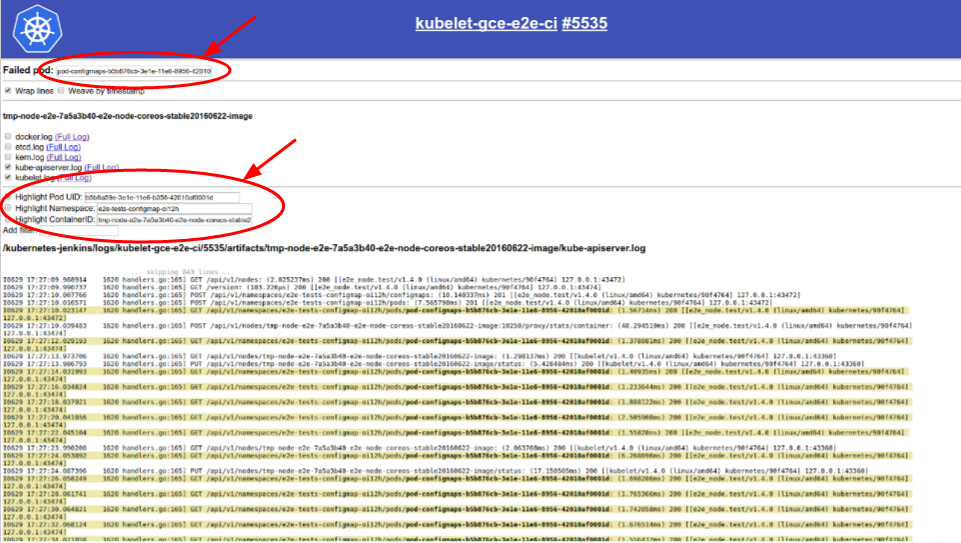Select log line timestamped 17:27:09.990737
The height and width of the screenshot is (543, 961).
(x=302, y=287)
